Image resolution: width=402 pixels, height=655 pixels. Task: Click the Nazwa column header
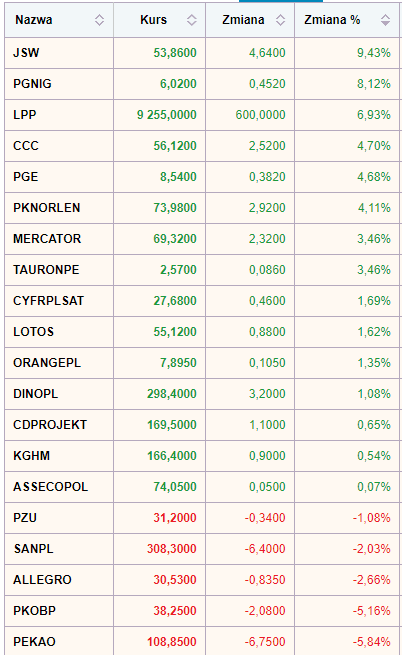tap(59, 20)
